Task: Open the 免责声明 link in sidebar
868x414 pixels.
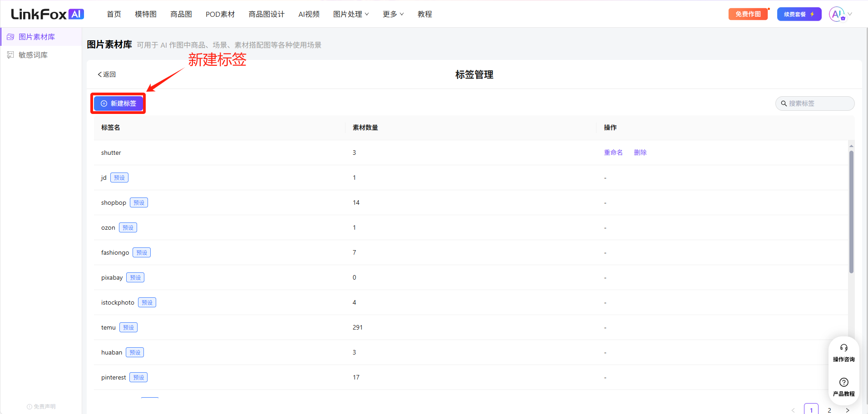Action: (41, 407)
